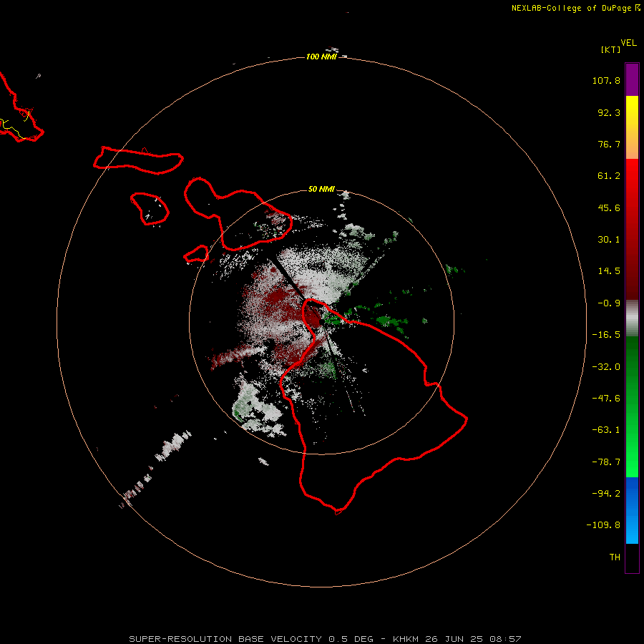Click the -78.7 velocity scale value
Image resolution: width=644 pixels, height=644 pixels.
tap(606, 462)
